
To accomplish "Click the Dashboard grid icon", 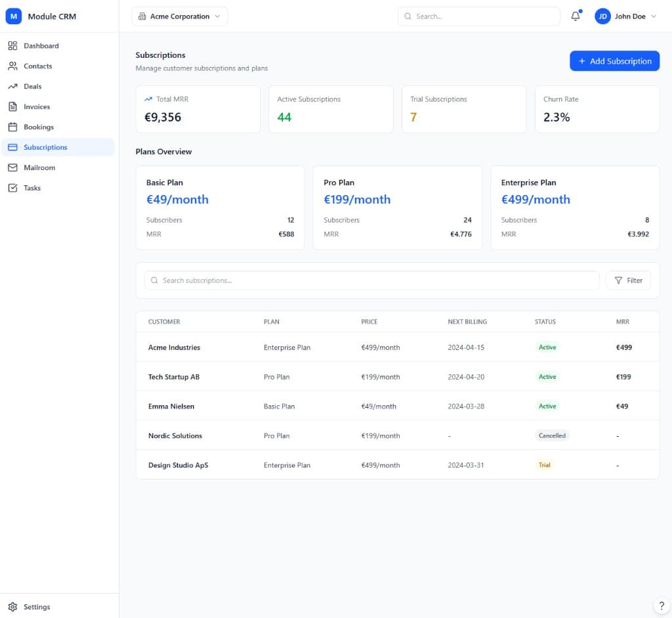I will coord(13,46).
